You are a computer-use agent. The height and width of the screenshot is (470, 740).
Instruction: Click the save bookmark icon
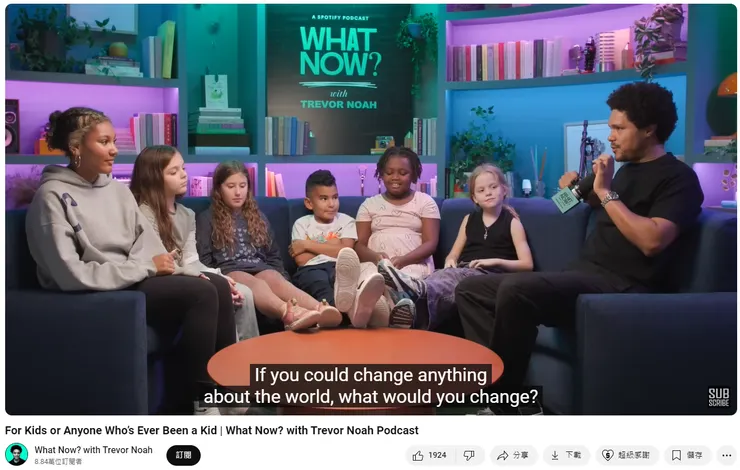pos(676,455)
